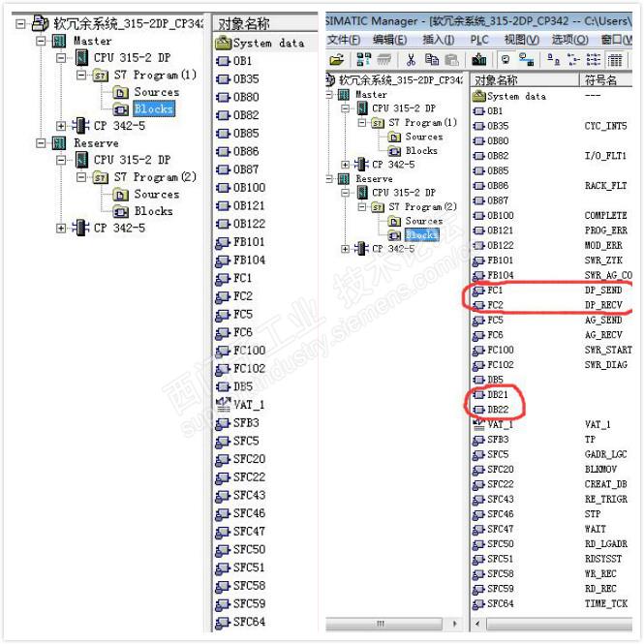Screen dimensions: 644x644
Task: Collapse S7 Program(2) in SIMATIC Manager window
Action: [362, 206]
